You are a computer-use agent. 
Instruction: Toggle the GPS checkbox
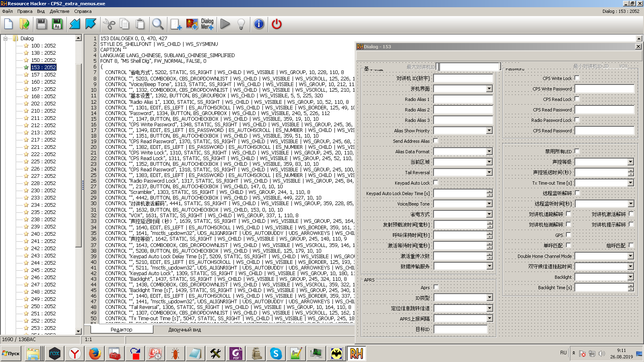pos(568,235)
